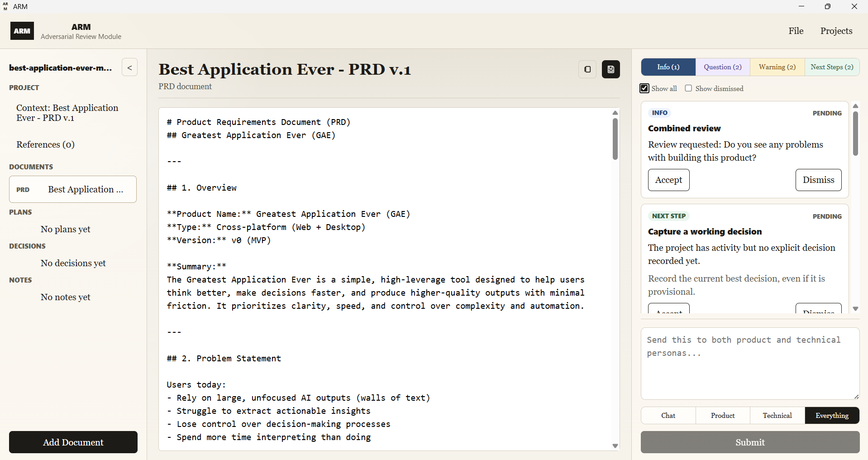
Task: Select the Next Steps (2) tab
Action: coord(832,67)
